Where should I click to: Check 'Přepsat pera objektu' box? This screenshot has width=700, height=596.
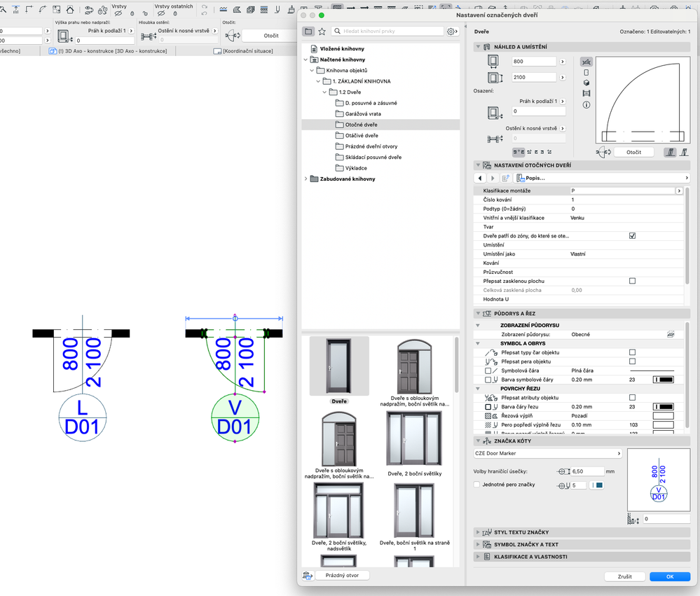point(632,361)
